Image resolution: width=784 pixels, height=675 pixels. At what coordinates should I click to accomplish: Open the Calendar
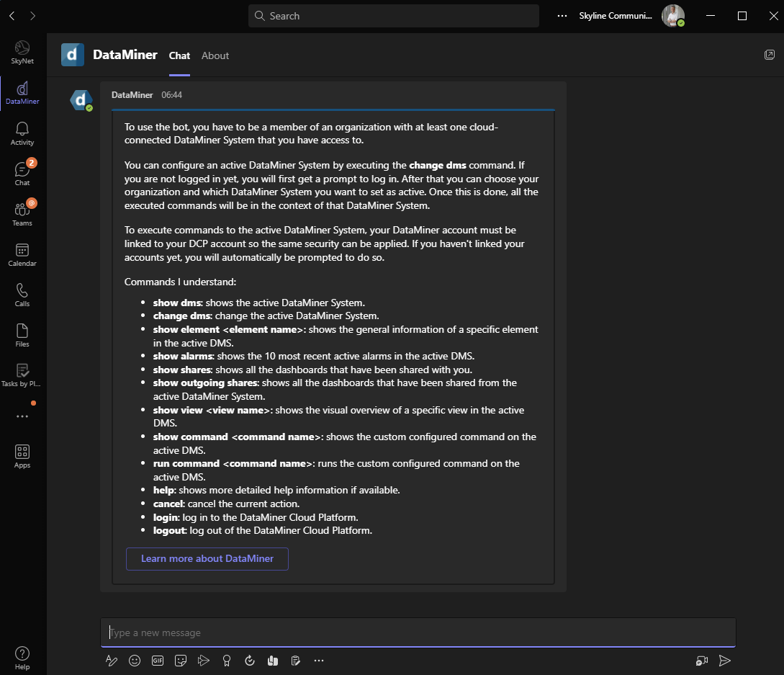point(22,255)
